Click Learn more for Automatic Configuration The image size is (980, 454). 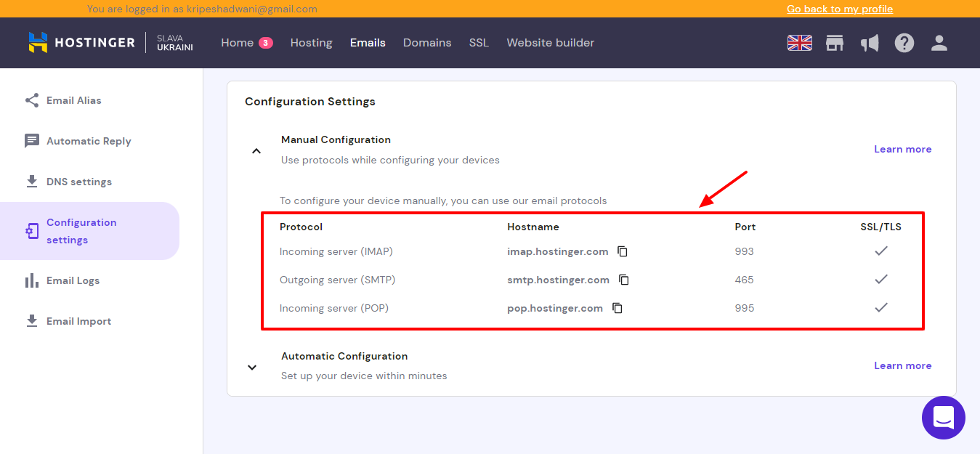click(902, 365)
